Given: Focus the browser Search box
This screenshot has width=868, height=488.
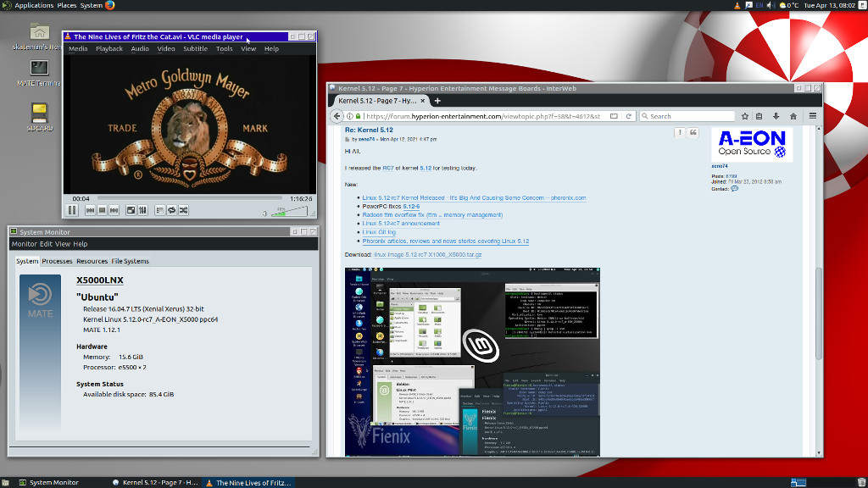Looking at the screenshot, I should pos(687,116).
